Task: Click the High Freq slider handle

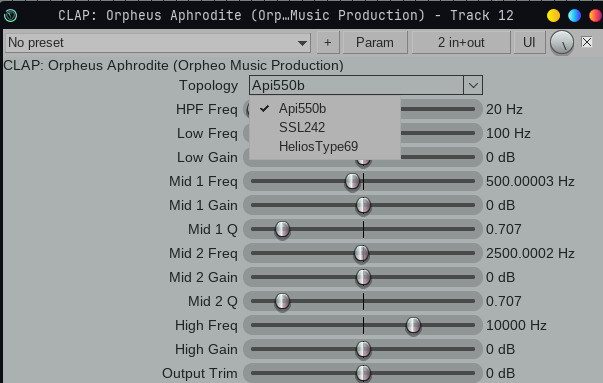Action: (x=413, y=325)
